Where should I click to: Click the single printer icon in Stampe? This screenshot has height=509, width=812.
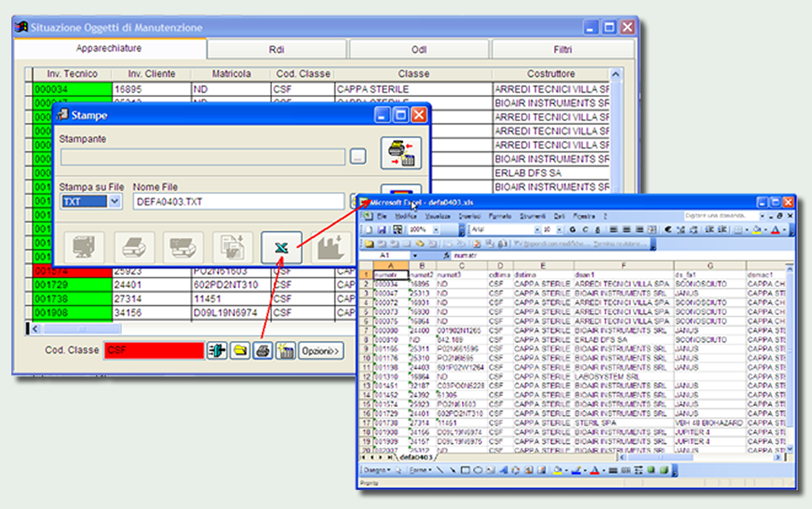133,248
